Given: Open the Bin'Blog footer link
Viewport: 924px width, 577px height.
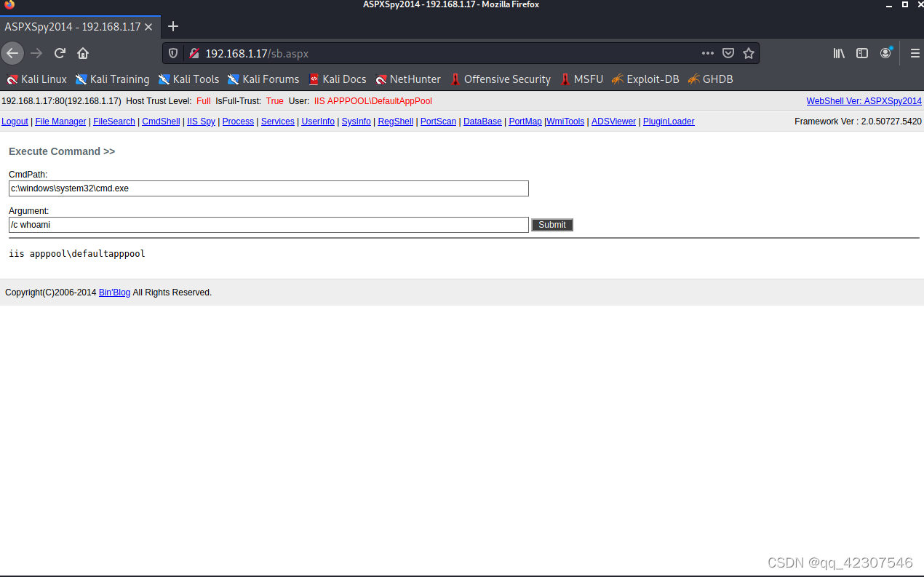Looking at the screenshot, I should pyautogui.click(x=114, y=293).
